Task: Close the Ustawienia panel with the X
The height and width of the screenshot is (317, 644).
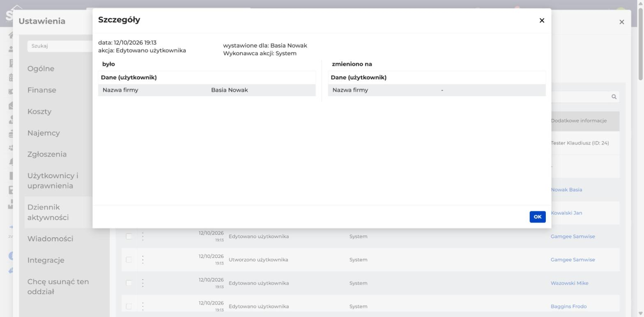Action: (x=621, y=22)
